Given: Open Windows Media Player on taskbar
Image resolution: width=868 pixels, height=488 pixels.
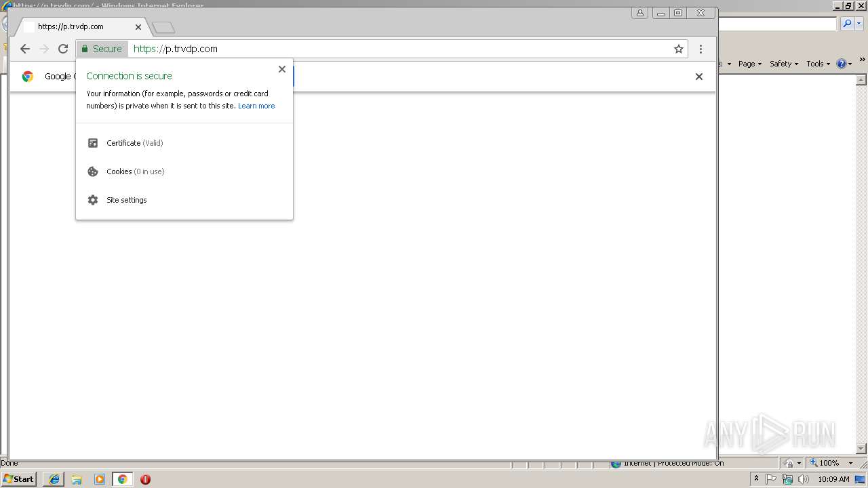Looking at the screenshot, I should (100, 479).
